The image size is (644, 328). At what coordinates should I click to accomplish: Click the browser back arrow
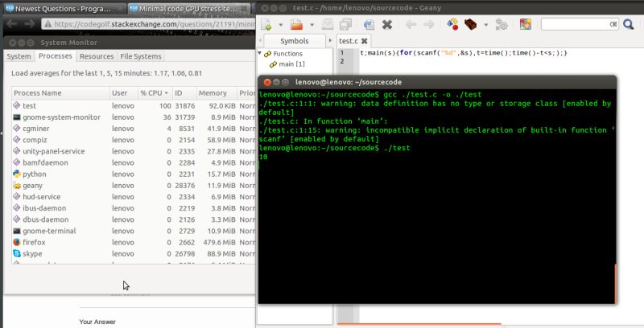(12, 24)
